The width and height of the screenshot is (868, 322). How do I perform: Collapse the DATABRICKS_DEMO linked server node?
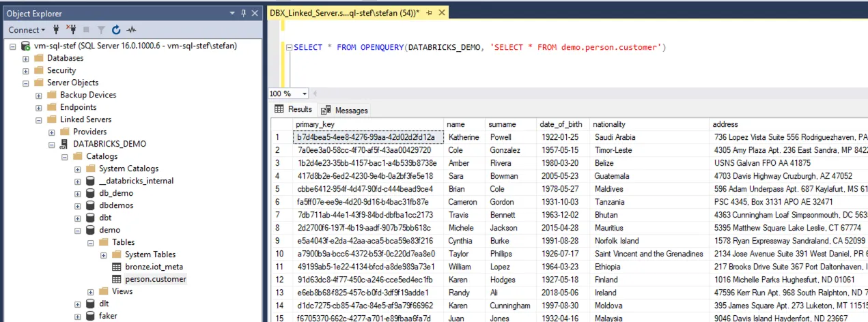click(x=52, y=144)
